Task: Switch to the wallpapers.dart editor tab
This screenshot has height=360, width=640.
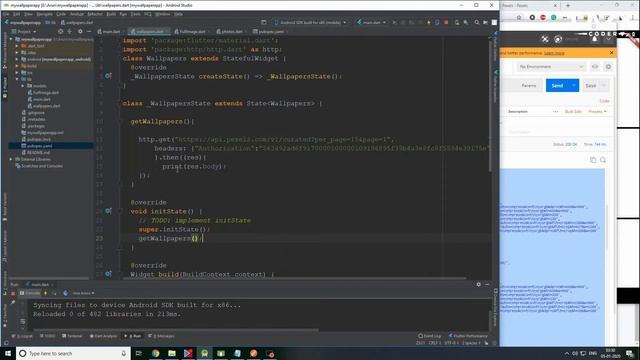Action: tap(149, 31)
